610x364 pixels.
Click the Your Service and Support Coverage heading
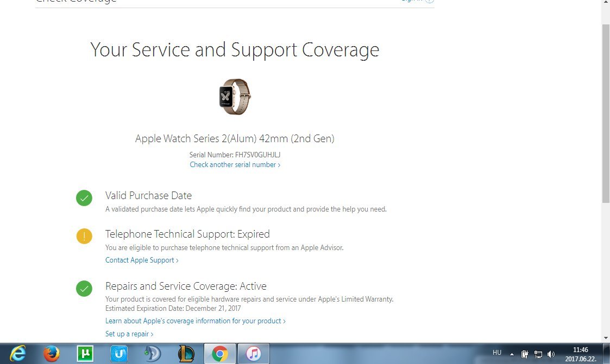[x=235, y=50]
